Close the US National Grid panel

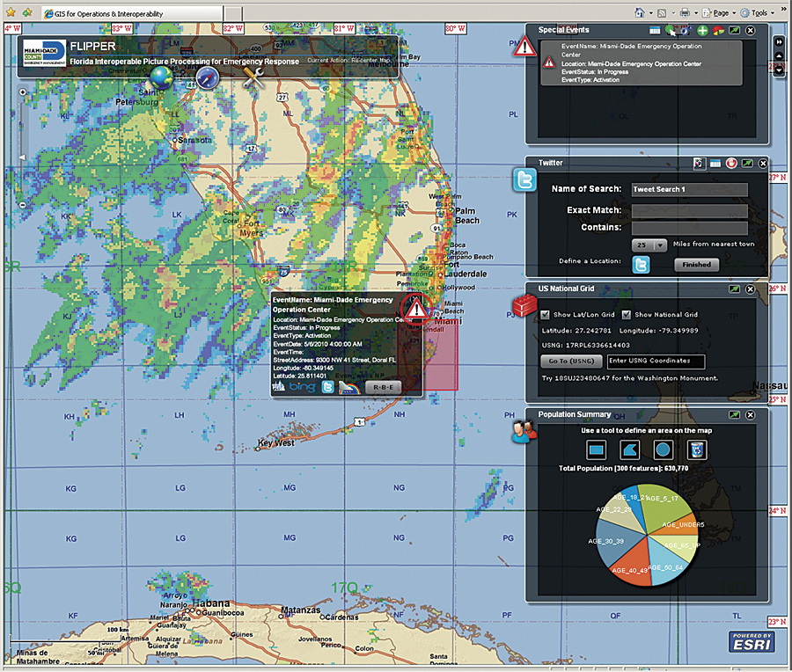(x=751, y=289)
